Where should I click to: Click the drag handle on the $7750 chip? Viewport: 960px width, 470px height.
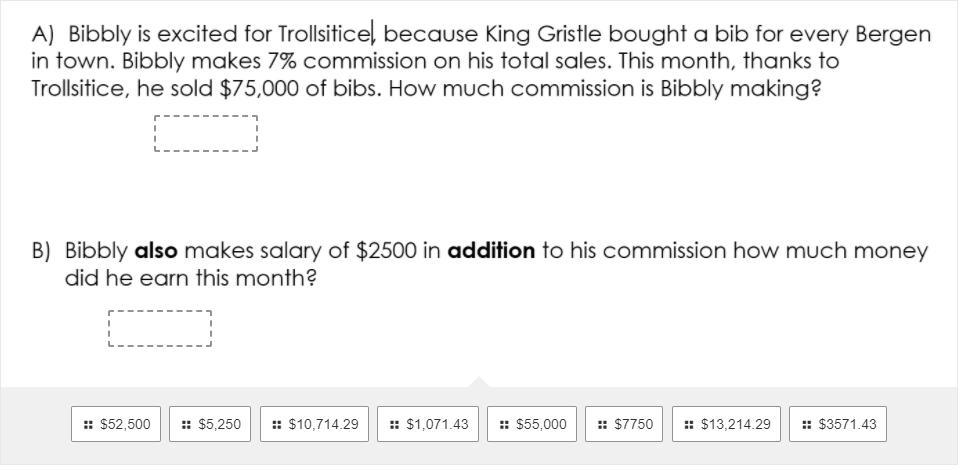pyautogui.click(x=602, y=425)
